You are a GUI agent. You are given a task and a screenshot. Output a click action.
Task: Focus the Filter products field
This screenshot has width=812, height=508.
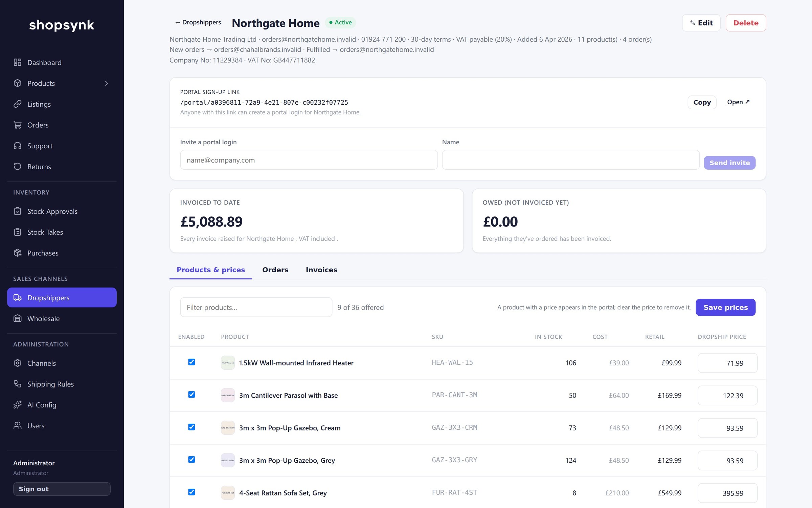[256, 307]
